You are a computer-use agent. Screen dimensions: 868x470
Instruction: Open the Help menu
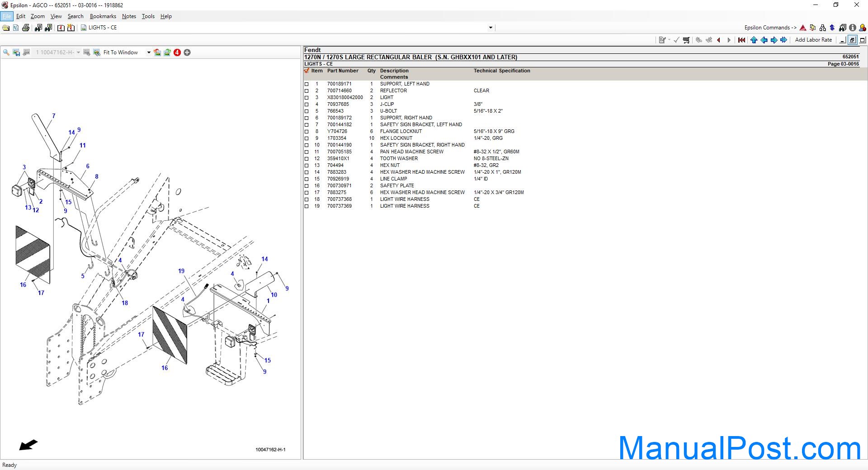coord(166,16)
